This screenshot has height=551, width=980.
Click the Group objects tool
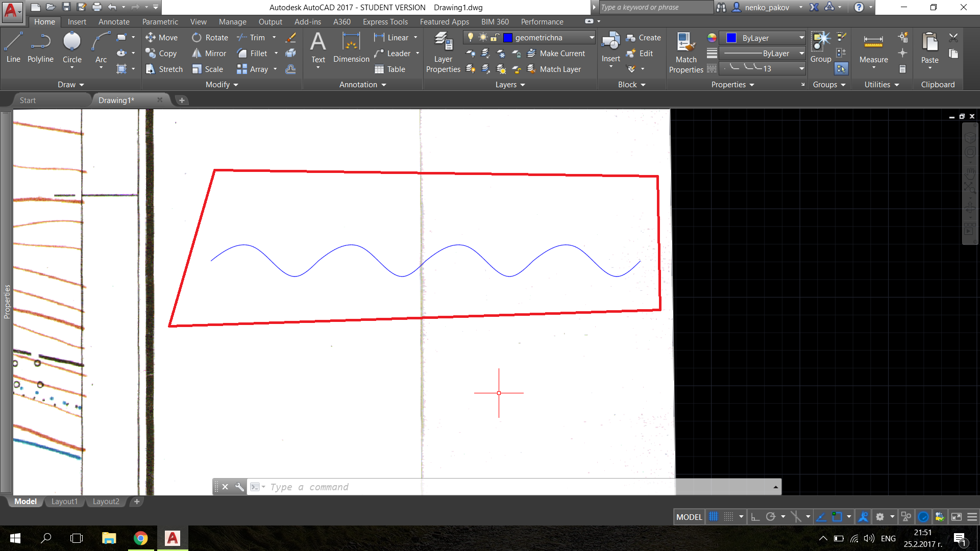(x=821, y=47)
